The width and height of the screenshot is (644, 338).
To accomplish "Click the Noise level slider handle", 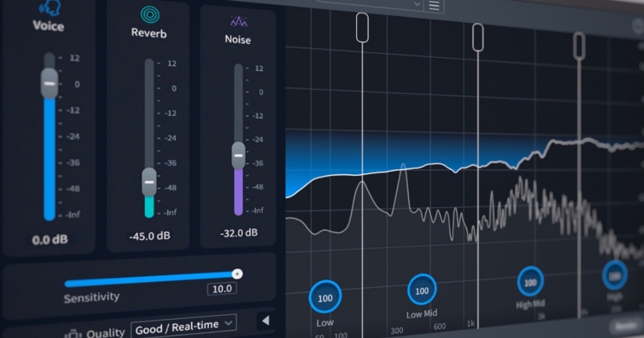I will pos(238,156).
